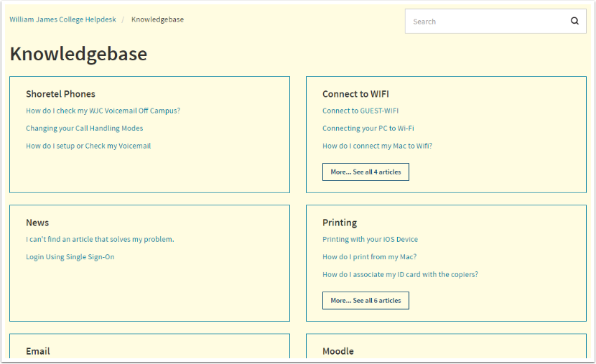Click More... See all 6 articles button
The height and width of the screenshot is (364, 596).
365,301
